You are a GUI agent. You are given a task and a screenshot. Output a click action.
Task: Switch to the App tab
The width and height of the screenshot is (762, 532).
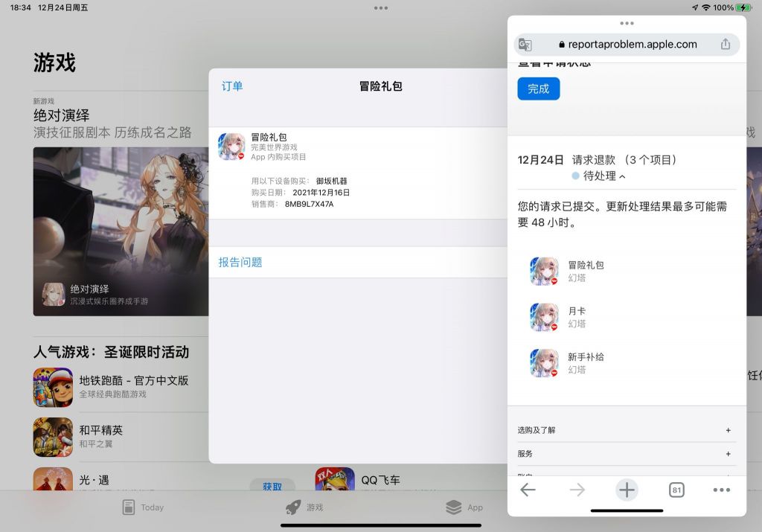tap(464, 507)
